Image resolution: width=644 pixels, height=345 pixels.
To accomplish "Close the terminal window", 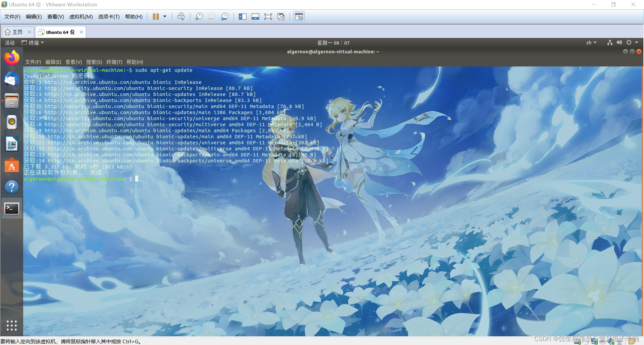I will 639,52.
